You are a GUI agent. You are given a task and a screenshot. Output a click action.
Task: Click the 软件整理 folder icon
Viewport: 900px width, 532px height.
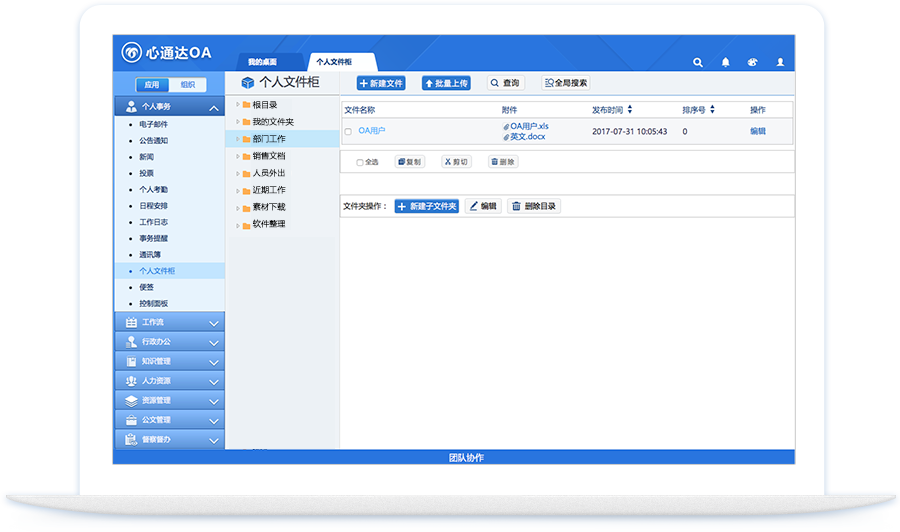[246, 224]
